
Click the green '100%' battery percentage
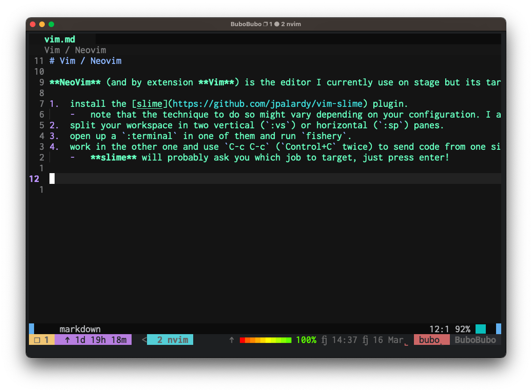306,340
